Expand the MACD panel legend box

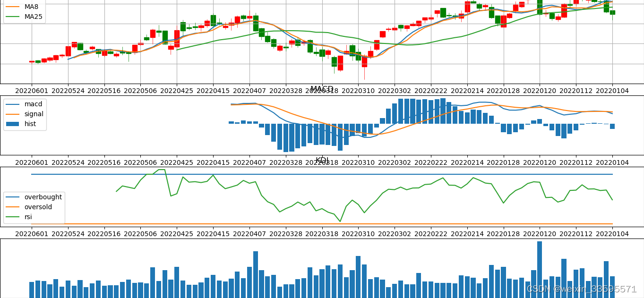tap(26, 114)
